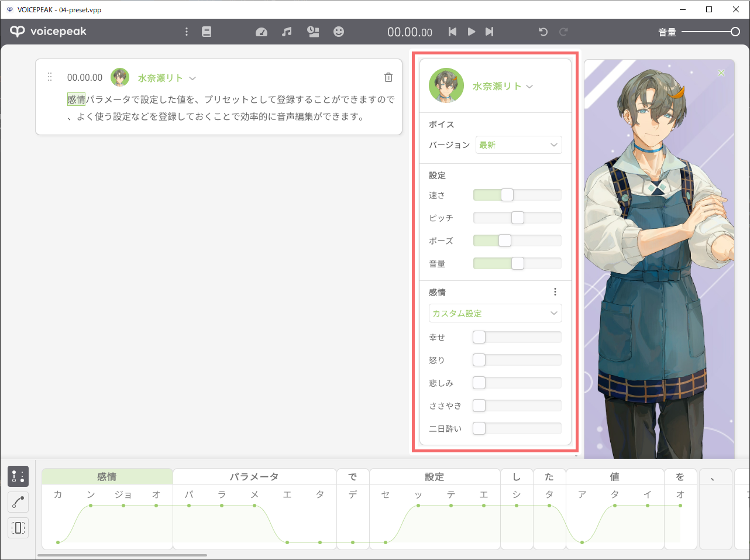Viewport: 750px width, 560px height.
Task: Adjust the 幸せ emotion slider
Action: (517, 337)
